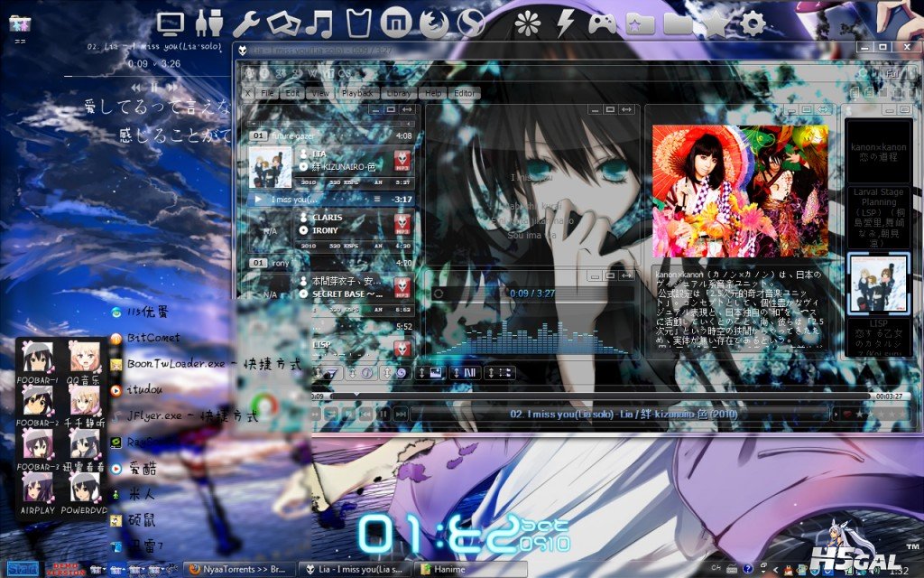Open the music note icon in top dock

coord(319,23)
